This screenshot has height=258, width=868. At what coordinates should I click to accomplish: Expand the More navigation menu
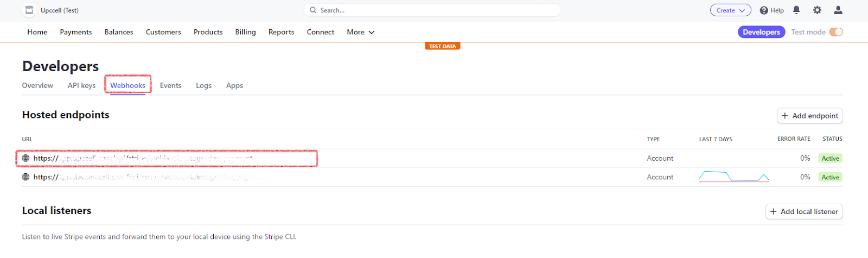coord(361,32)
